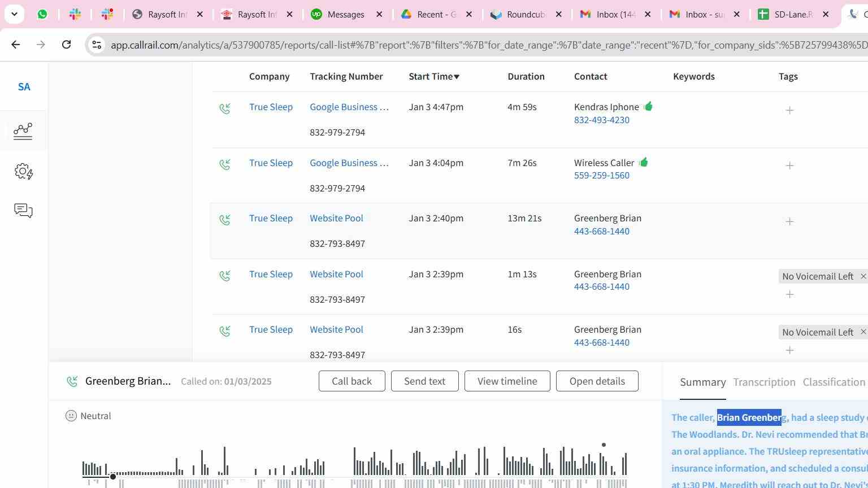Click the Tracking Number column header
Screen dimensions: 868x488
[x=346, y=76]
